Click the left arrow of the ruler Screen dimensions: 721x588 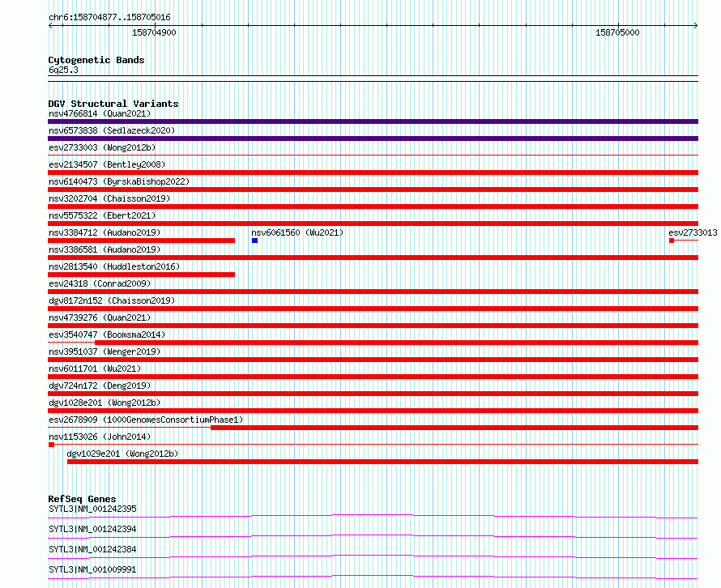50,25
